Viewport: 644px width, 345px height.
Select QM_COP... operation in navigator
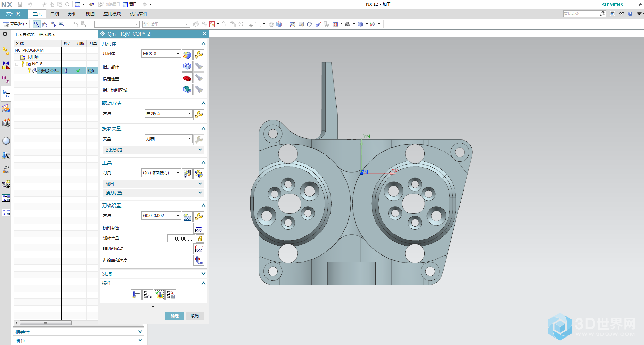[x=49, y=70]
